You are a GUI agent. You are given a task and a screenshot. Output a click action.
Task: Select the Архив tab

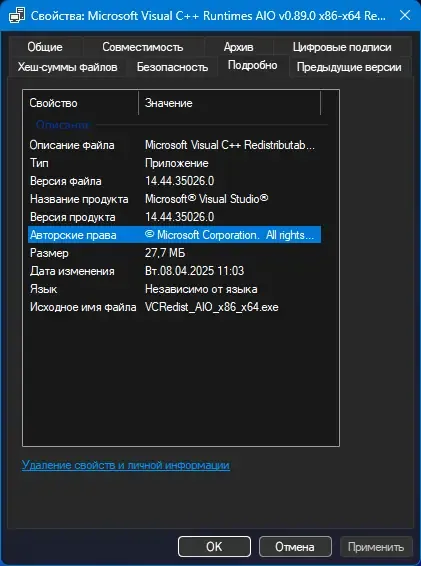238,47
